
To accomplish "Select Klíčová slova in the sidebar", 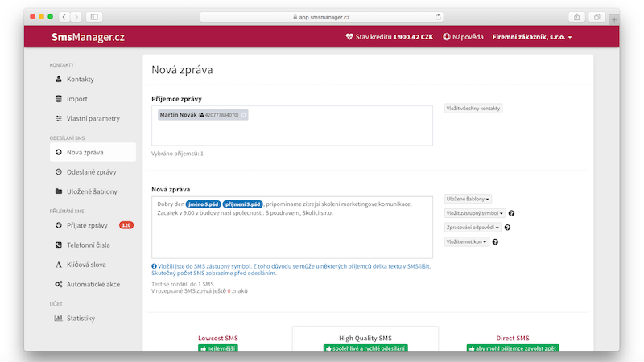I will pos(86,265).
